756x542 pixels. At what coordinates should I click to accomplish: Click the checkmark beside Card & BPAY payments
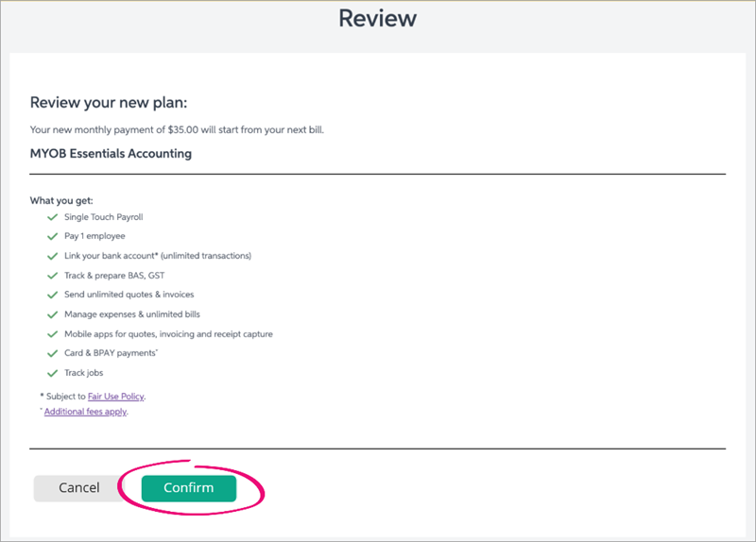point(53,353)
